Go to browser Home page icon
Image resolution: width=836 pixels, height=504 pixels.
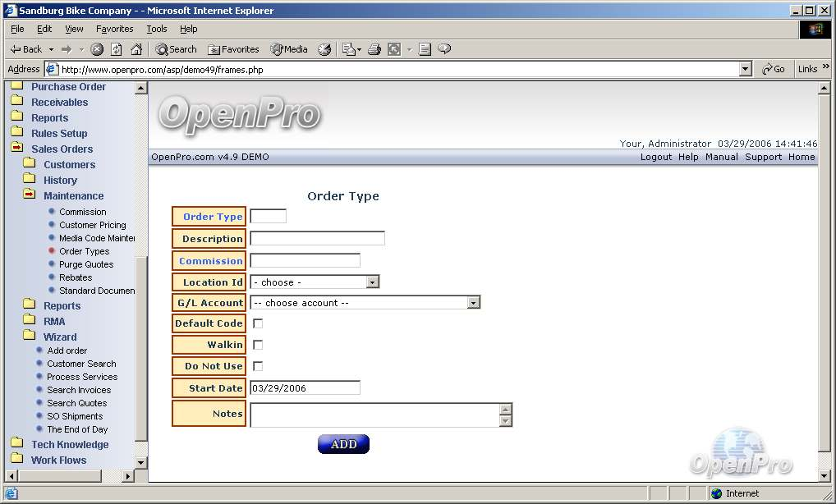[x=136, y=49]
